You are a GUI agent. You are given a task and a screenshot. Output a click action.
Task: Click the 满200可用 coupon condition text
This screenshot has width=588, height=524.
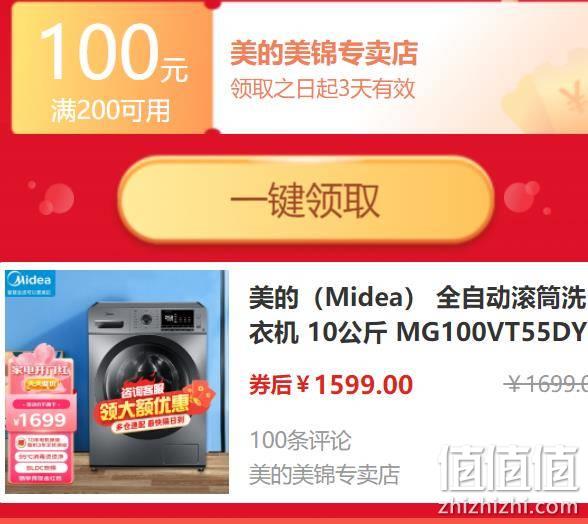tap(110, 111)
